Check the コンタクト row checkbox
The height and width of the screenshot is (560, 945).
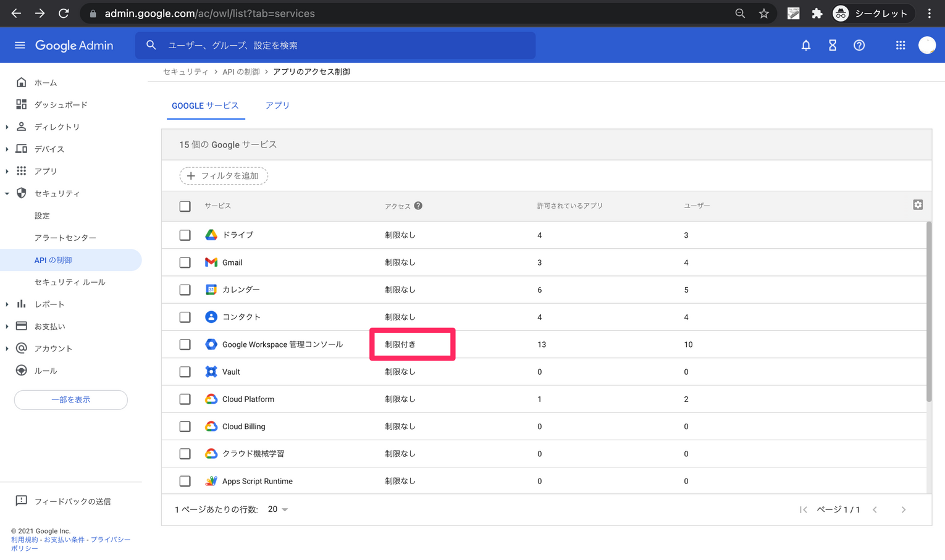185,317
